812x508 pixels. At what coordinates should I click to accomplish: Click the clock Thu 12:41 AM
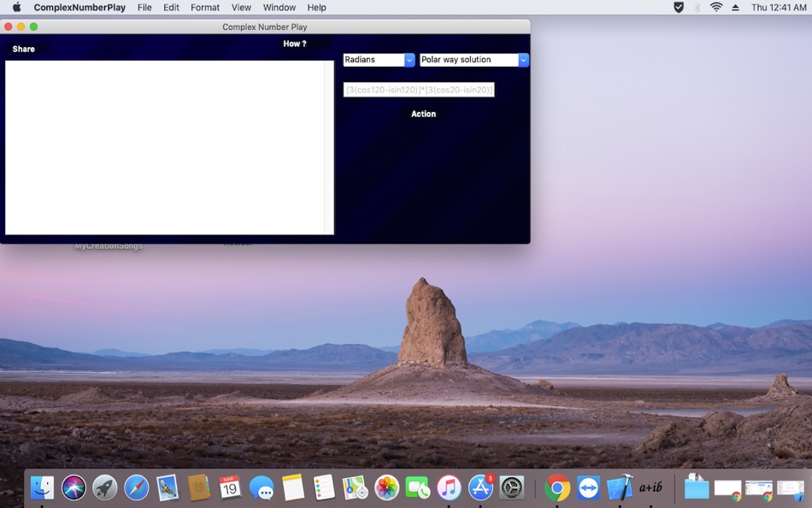click(x=779, y=7)
